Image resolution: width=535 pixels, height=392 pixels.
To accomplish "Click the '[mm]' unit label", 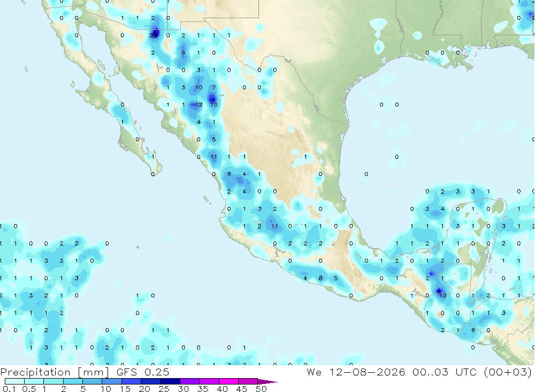I will coord(94,372).
